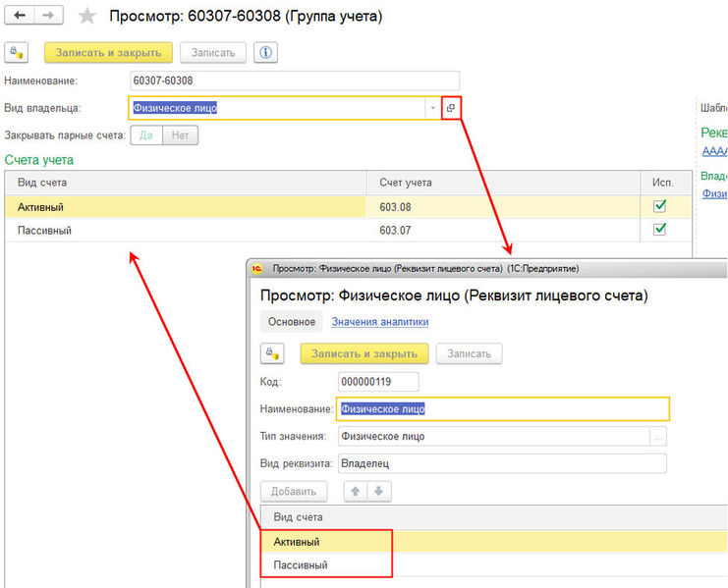Image resolution: width=728 pixels, height=588 pixels.
Task: Click the forward navigation arrow
Action: pos(48,16)
